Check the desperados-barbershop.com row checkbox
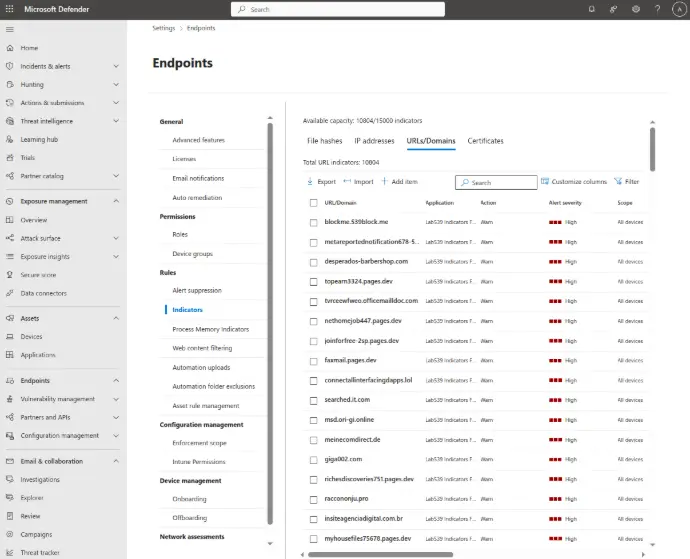The image size is (690, 559). pyautogui.click(x=313, y=262)
